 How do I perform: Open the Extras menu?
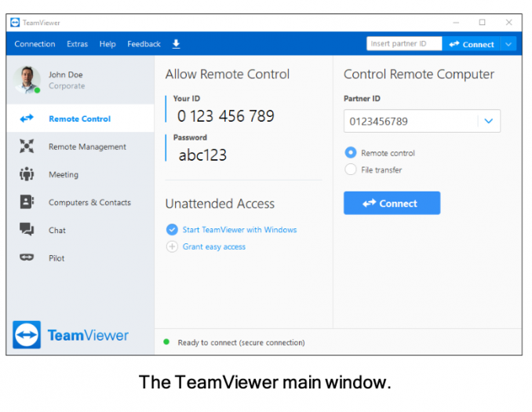tap(78, 44)
